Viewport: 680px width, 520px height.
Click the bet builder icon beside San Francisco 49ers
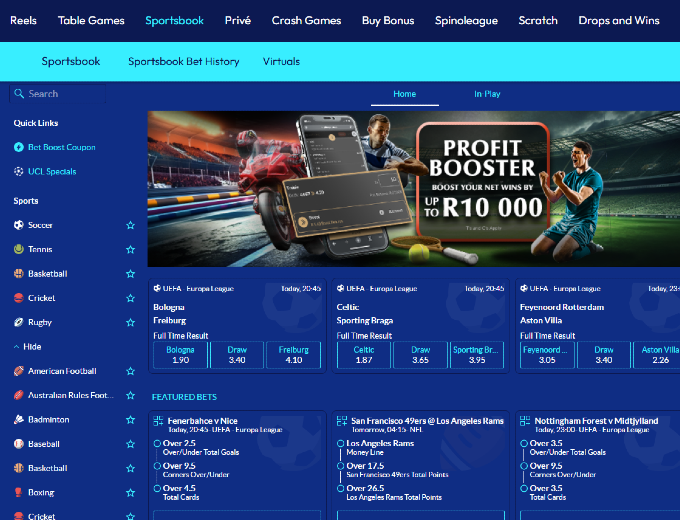pos(342,421)
